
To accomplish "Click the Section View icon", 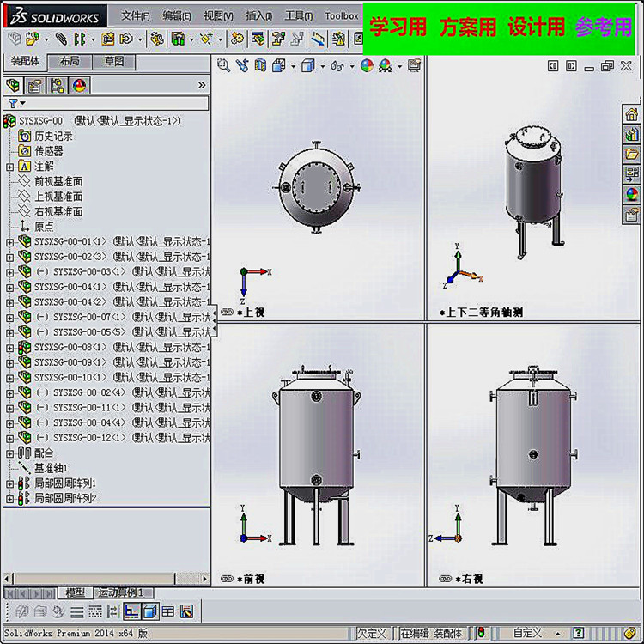I will pos(260,66).
